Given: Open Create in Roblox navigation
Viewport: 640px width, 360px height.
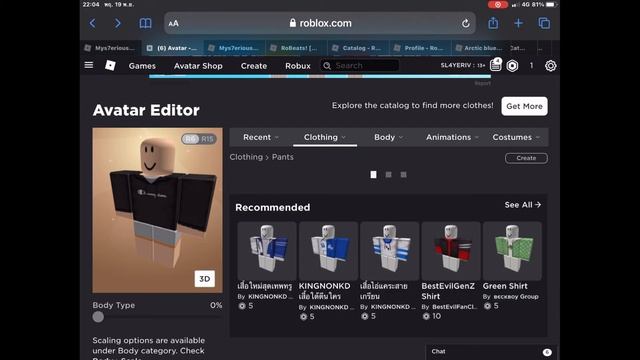Looking at the screenshot, I should pyautogui.click(x=253, y=66).
